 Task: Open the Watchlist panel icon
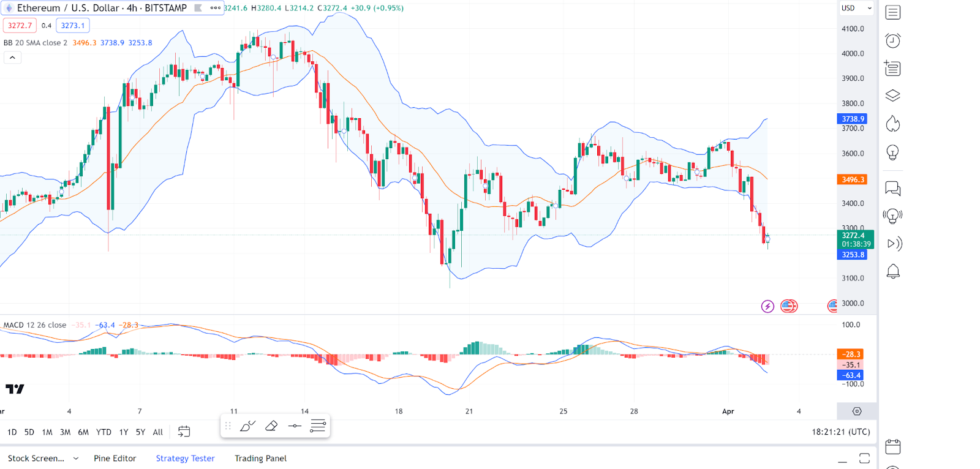click(x=893, y=12)
